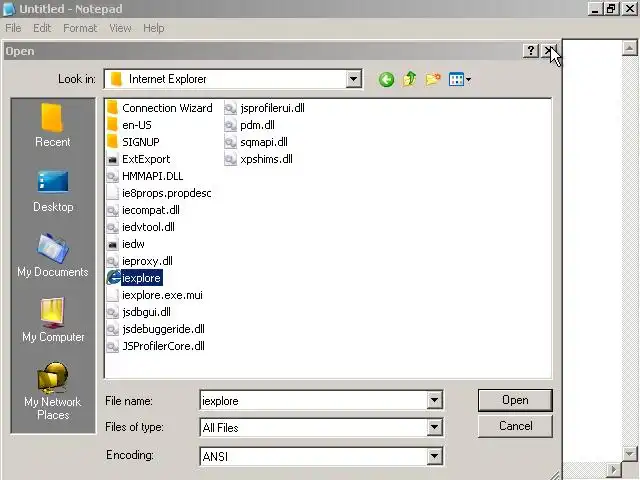This screenshot has height=480, width=640.
Task: Open My Network Places in the sidebar
Action: tap(53, 391)
